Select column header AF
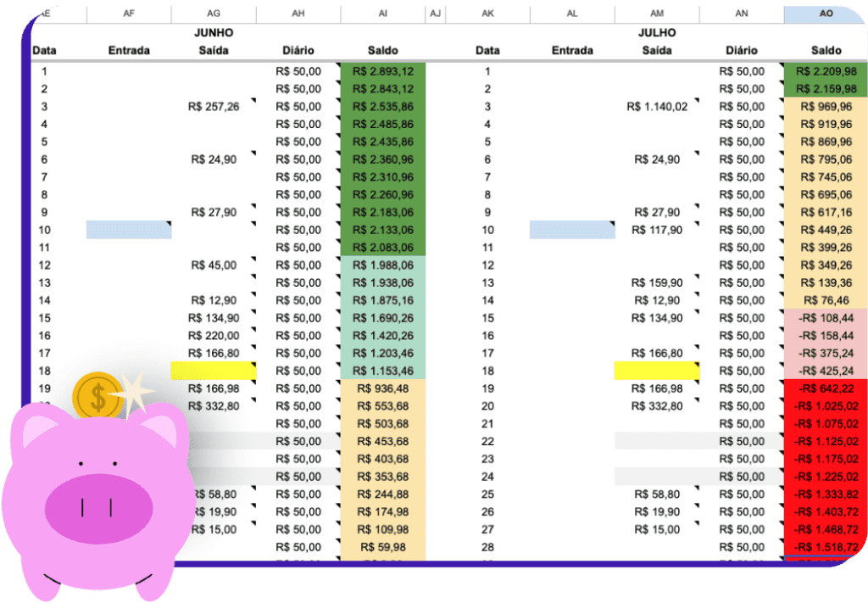The height and width of the screenshot is (603, 868). (129, 14)
